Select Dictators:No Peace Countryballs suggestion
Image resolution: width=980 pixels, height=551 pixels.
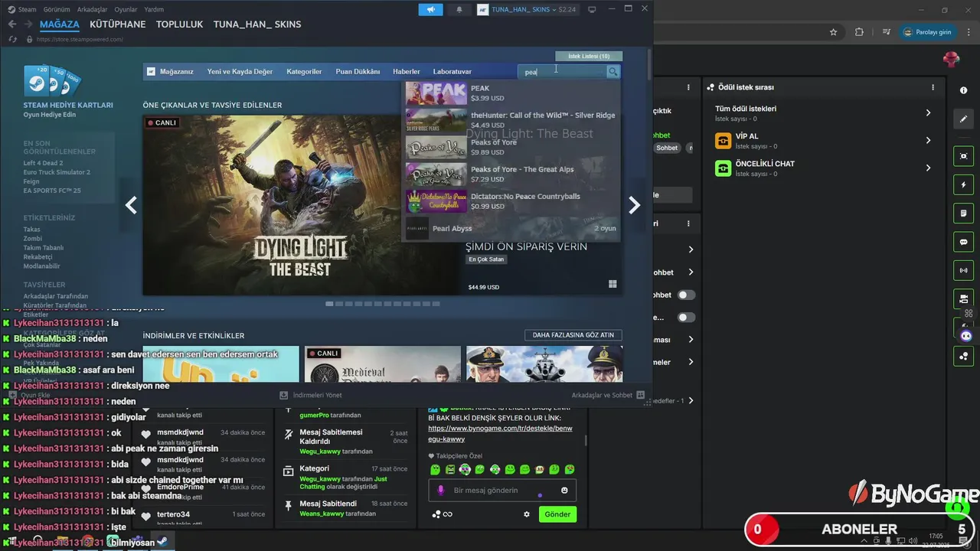(511, 201)
